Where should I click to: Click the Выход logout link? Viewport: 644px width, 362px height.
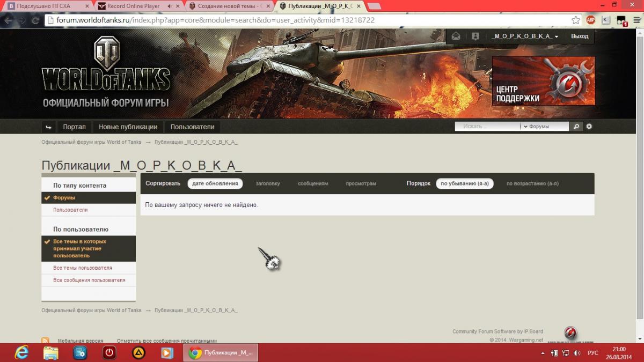point(580,36)
